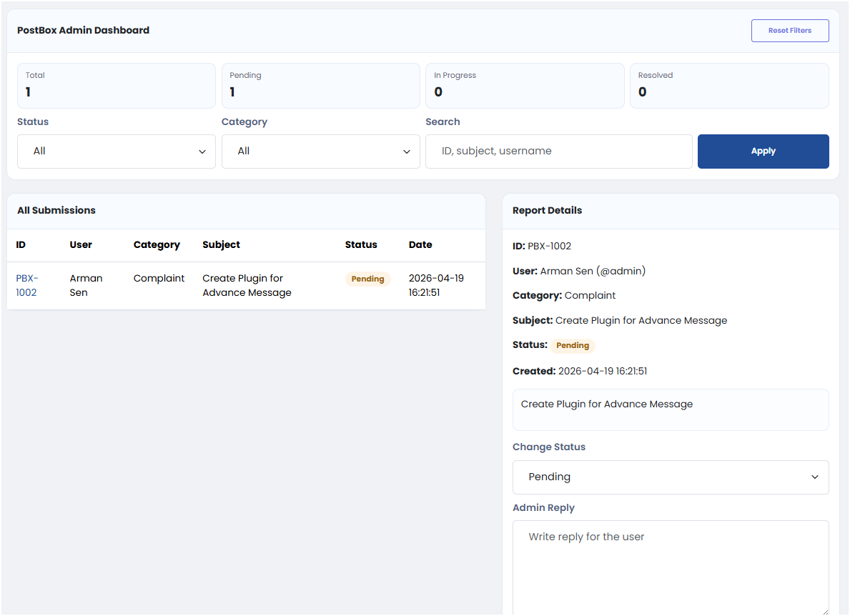
Task: Click into the Admin Reply text area
Action: (x=671, y=567)
